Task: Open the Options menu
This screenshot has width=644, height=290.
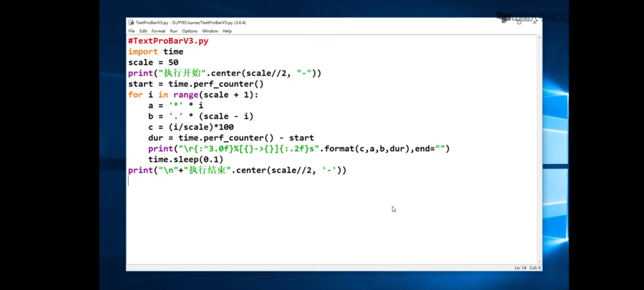Action: pyautogui.click(x=189, y=31)
